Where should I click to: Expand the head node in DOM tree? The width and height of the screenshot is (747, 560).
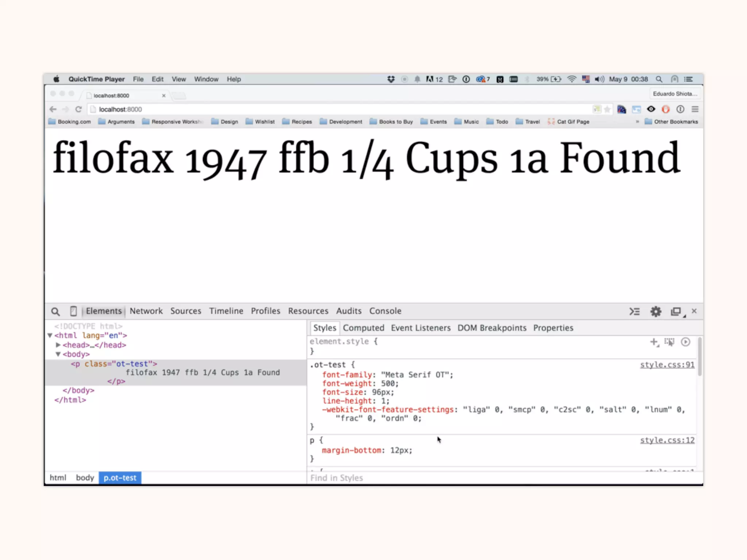tap(58, 345)
